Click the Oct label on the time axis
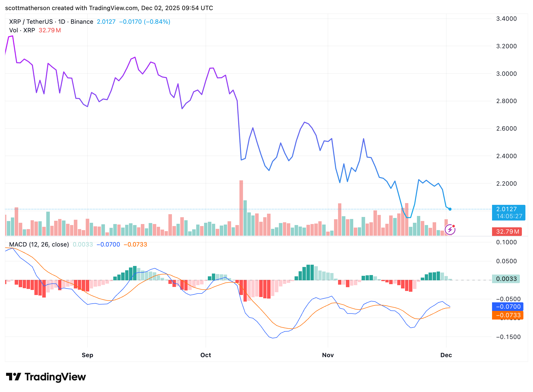The width and height of the screenshot is (533, 392). 206,355
